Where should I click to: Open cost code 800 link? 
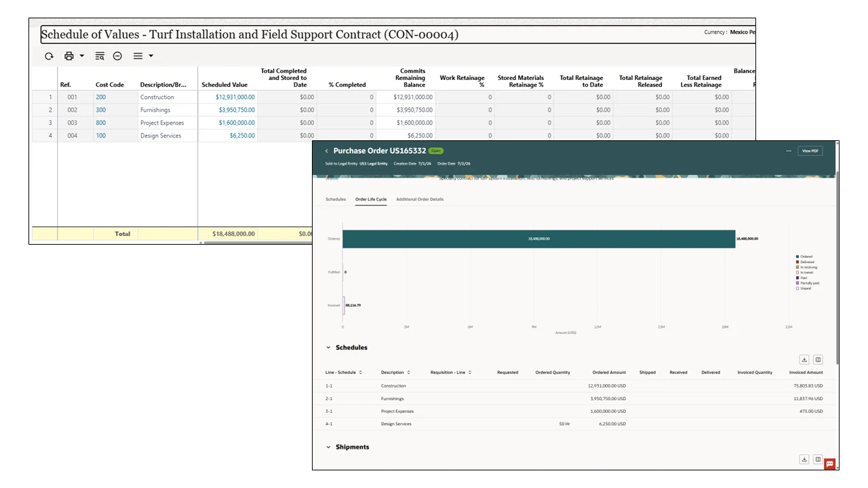coord(100,123)
